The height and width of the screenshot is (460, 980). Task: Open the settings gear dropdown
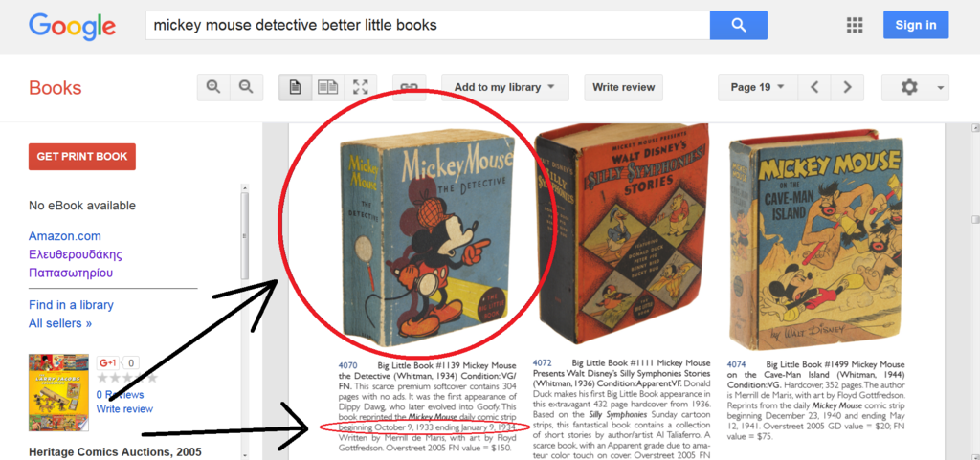(915, 87)
